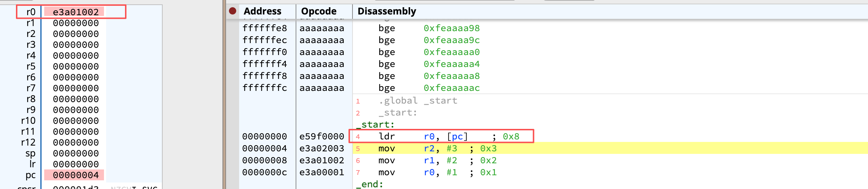
Task: Click the Disassembly column header
Action: [x=387, y=11]
